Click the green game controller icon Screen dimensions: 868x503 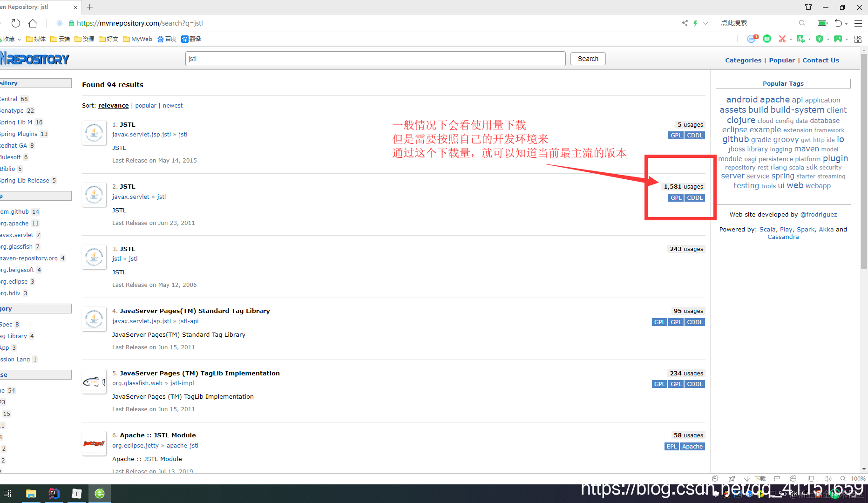[x=838, y=39]
